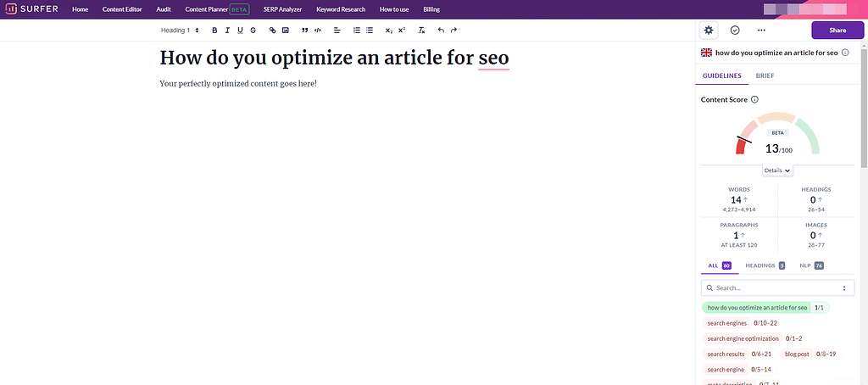The width and height of the screenshot is (868, 385).
Task: Open SERP Analyzer from the top menu
Action: coord(282,9)
